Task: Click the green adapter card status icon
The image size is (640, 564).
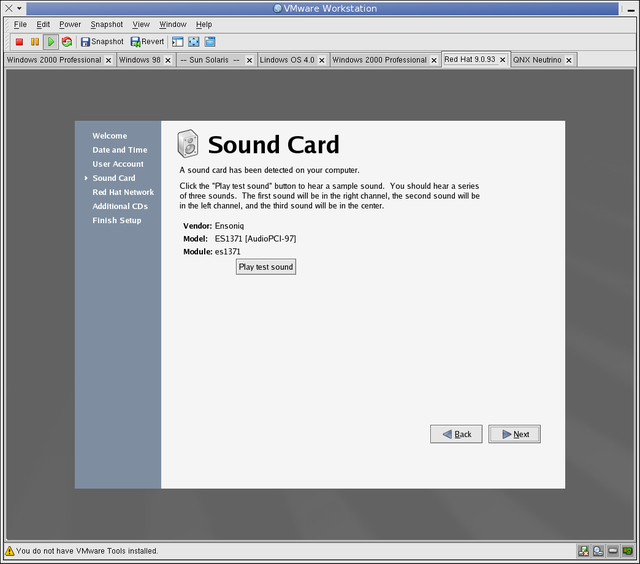Action: [627, 551]
